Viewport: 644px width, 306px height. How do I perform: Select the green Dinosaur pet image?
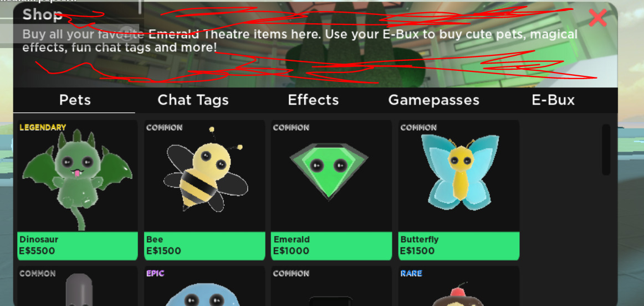point(77,179)
